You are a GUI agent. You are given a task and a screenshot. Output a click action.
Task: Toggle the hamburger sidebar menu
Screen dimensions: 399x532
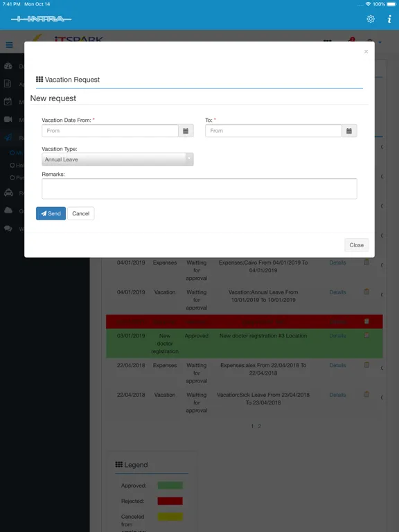10,44
